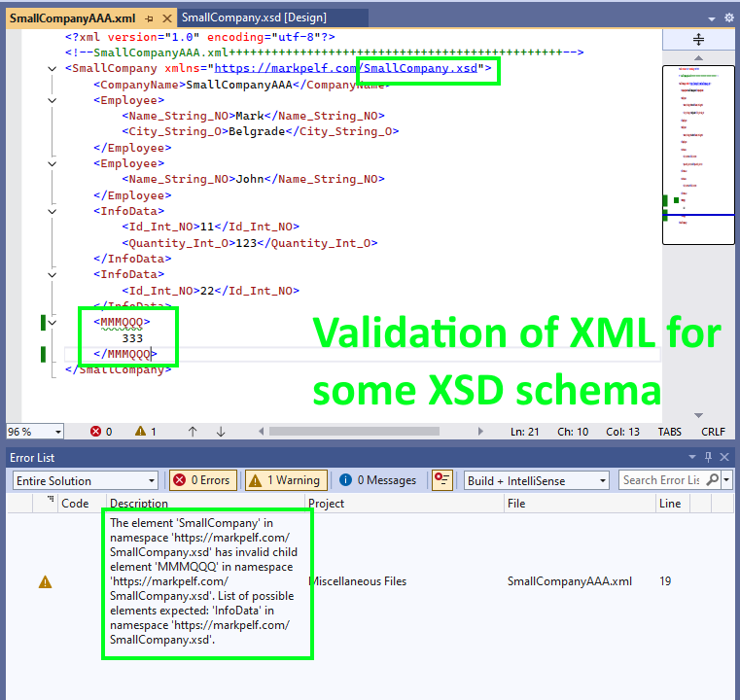Click the warning icon in error row
Screen dimensions: 740x700
pyautogui.click(x=45, y=581)
